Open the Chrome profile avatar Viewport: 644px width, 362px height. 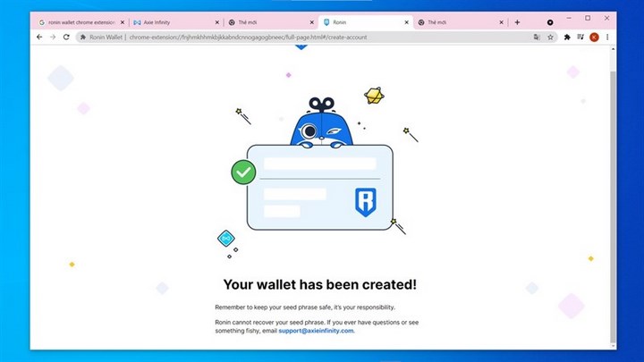[x=594, y=38]
